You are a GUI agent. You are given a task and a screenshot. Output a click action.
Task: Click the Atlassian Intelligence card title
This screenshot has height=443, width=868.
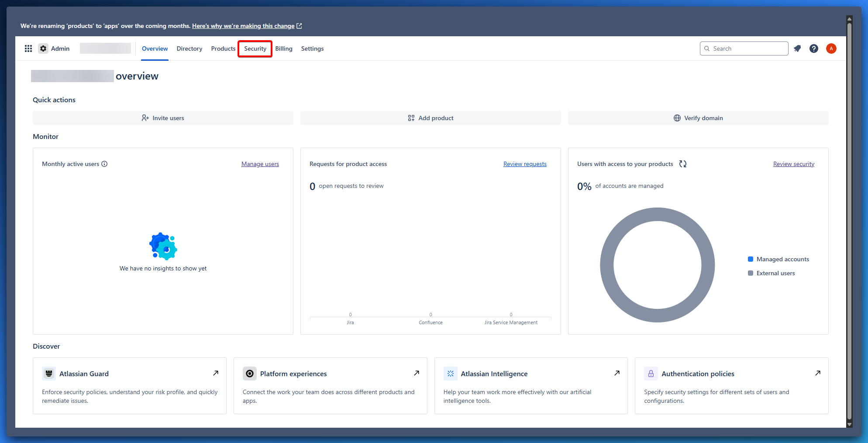(494, 374)
